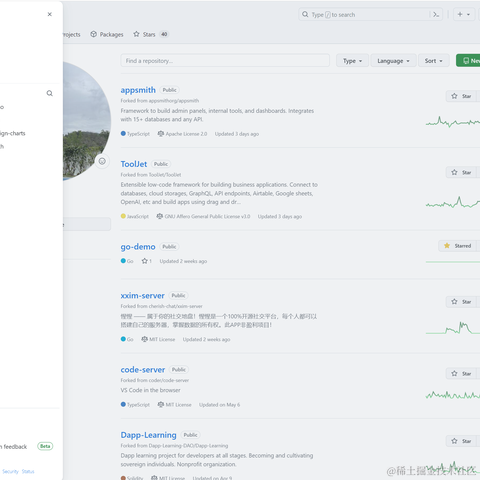
Task: View xxim-server activity sparkline graph
Action: click(453, 328)
